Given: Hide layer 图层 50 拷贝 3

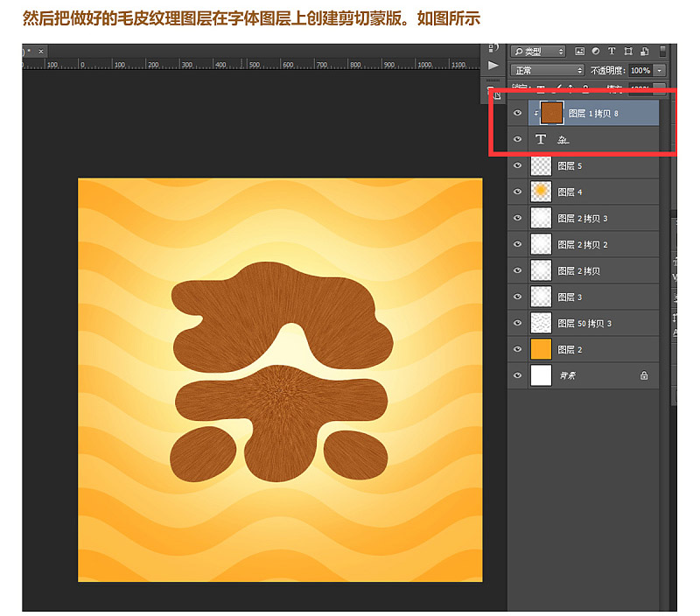Looking at the screenshot, I should 517,323.
